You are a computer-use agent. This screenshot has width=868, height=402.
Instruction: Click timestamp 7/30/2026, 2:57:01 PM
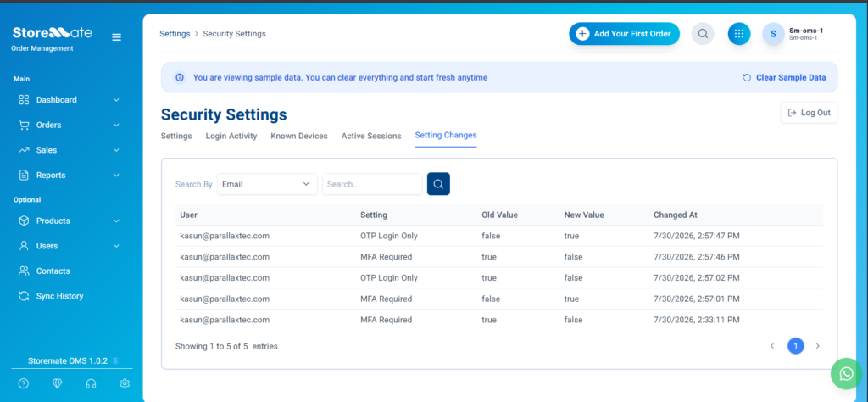tap(697, 299)
